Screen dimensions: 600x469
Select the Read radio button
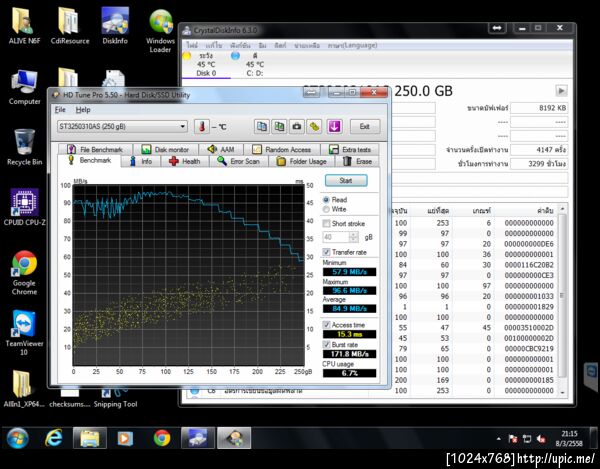point(326,200)
